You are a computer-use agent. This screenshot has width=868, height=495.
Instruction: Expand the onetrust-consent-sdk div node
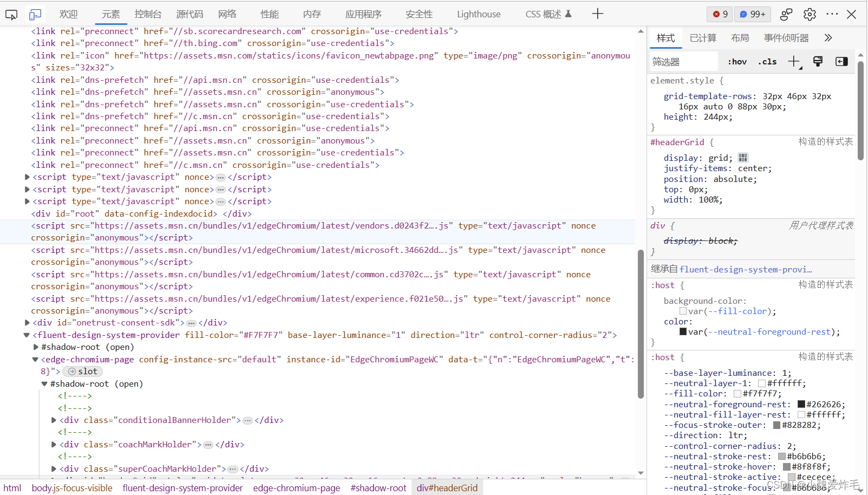click(27, 323)
